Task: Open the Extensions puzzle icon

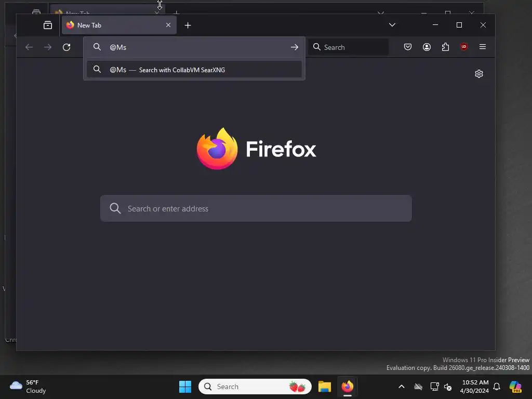Action: click(x=445, y=47)
